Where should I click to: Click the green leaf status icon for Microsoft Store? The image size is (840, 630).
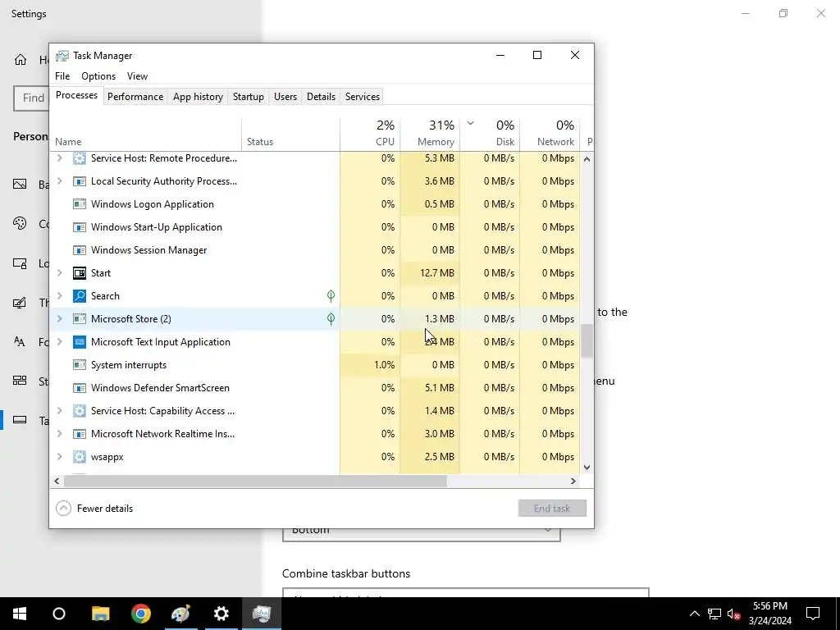[331, 319]
